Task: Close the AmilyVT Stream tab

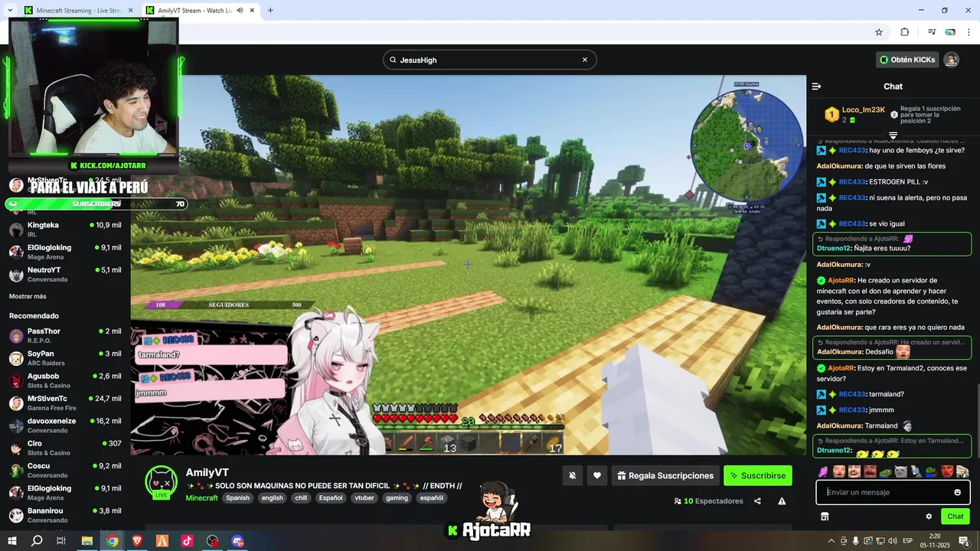Action: (x=252, y=11)
